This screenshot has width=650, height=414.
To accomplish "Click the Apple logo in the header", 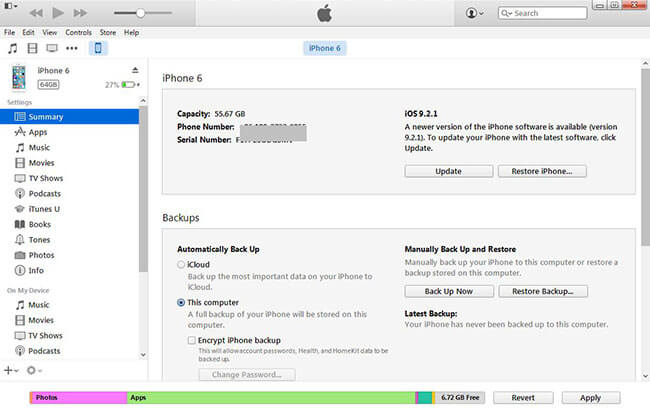I will click(x=325, y=13).
